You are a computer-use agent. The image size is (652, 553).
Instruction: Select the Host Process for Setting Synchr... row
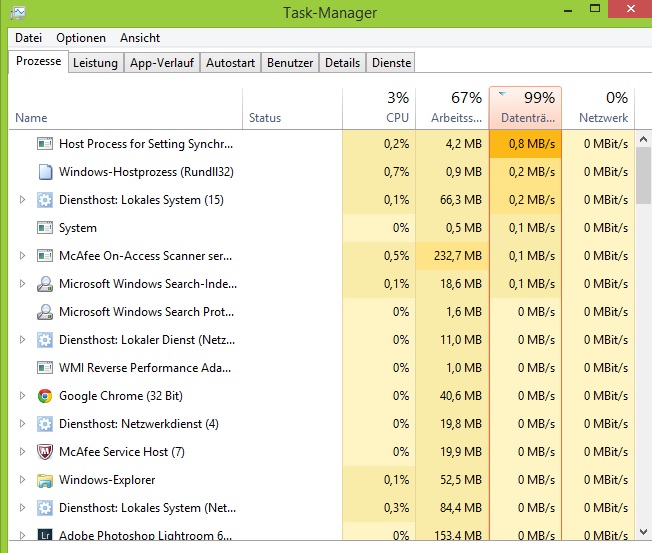(322, 144)
